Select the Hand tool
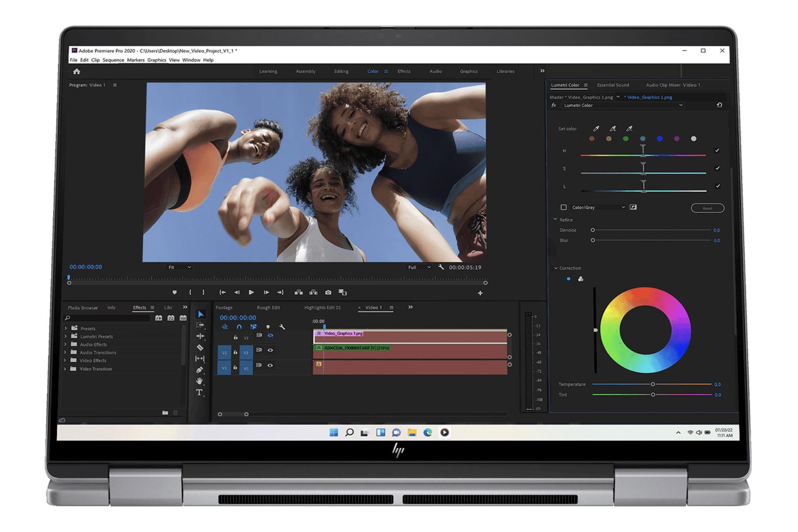 coord(199,381)
